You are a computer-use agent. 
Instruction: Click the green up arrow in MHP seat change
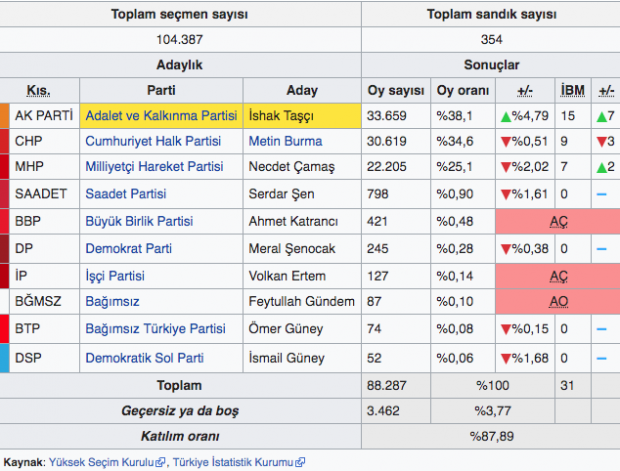click(x=600, y=167)
